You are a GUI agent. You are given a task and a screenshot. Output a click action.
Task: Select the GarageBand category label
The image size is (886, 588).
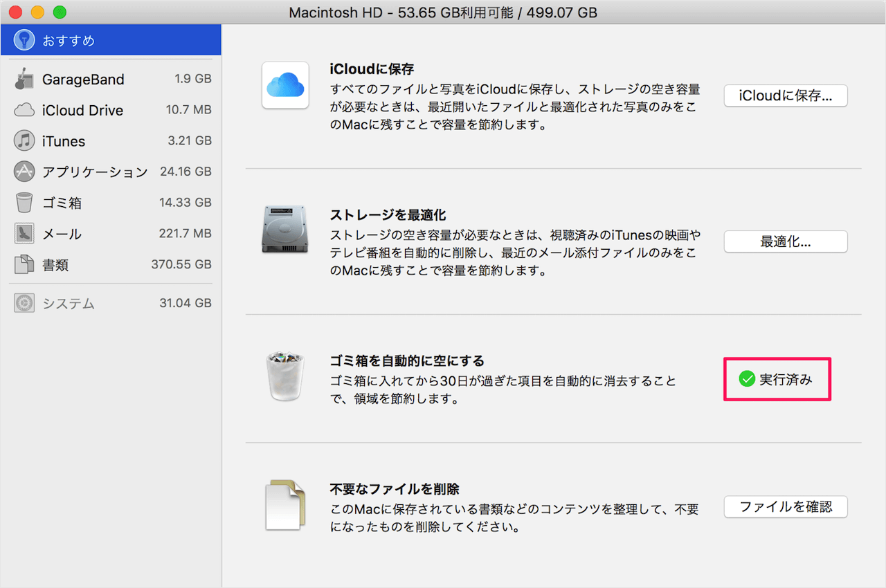[83, 80]
